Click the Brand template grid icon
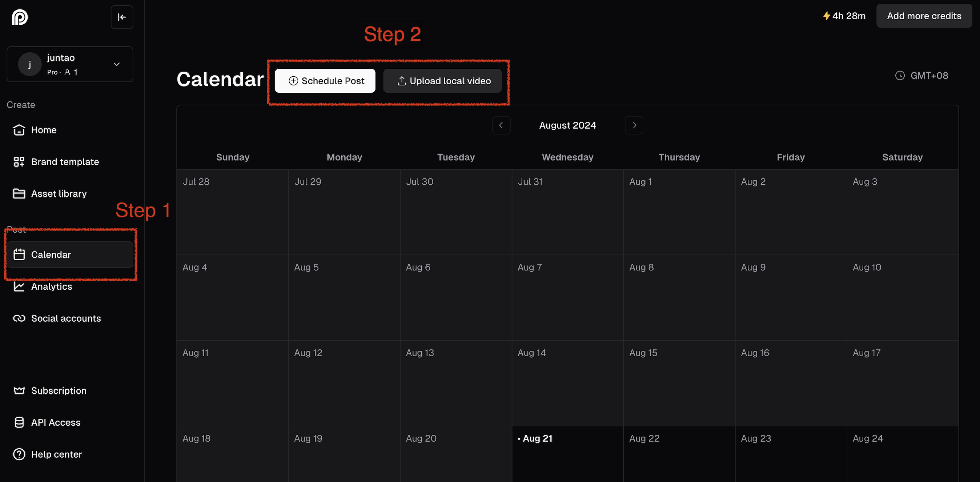This screenshot has width=980, height=482. click(19, 162)
